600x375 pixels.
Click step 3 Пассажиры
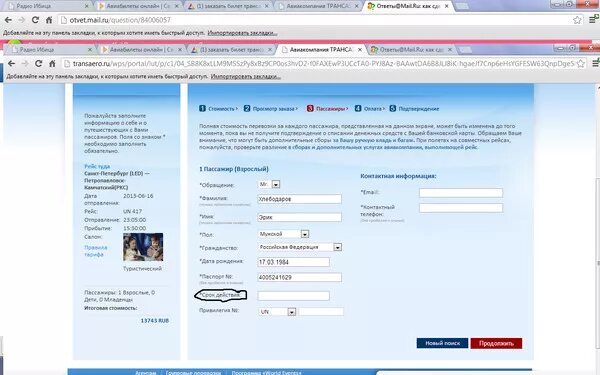click(327, 109)
